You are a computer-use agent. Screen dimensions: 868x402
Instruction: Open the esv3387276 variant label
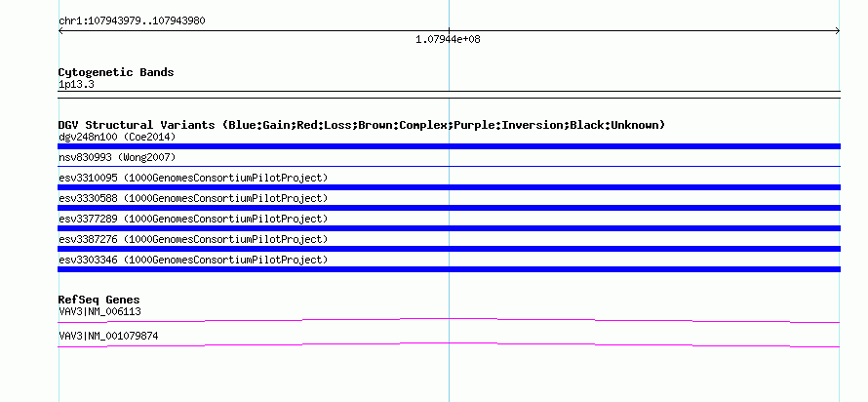pos(193,239)
